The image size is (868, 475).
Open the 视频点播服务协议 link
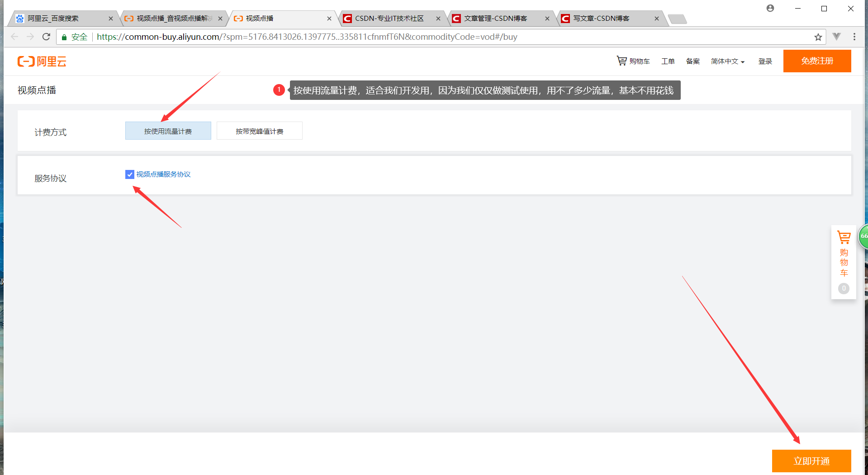(x=163, y=174)
